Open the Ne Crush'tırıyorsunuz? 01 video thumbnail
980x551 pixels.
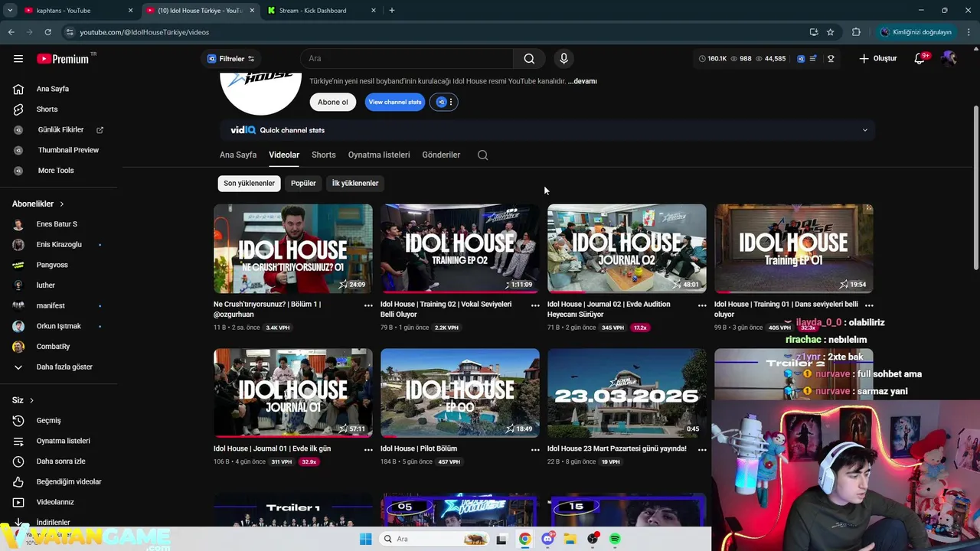(x=293, y=248)
